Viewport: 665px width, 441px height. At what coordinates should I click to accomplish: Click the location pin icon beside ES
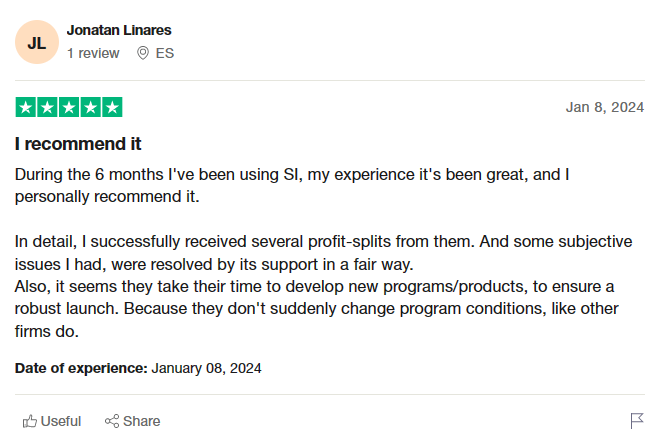pyautogui.click(x=143, y=53)
